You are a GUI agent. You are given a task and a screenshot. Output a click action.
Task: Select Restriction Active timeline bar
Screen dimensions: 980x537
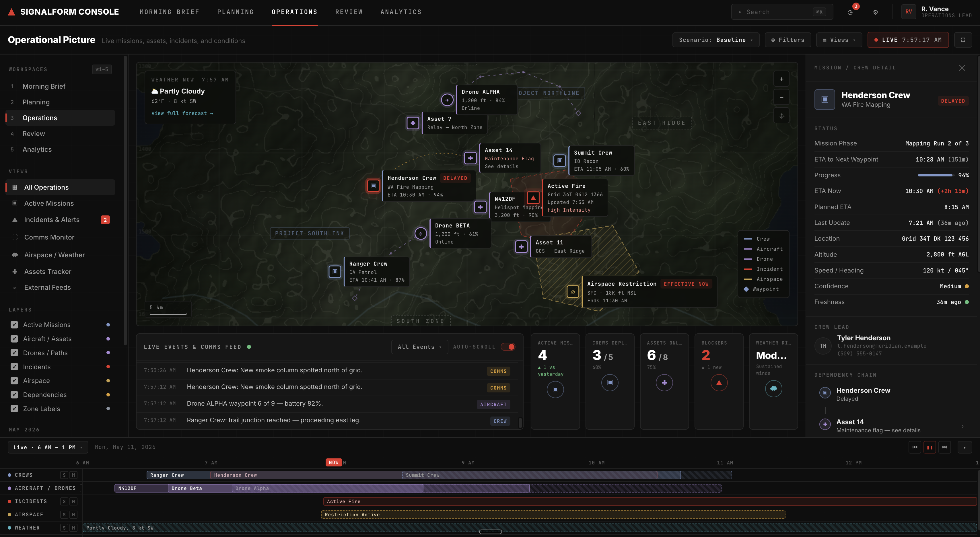pyautogui.click(x=553, y=515)
